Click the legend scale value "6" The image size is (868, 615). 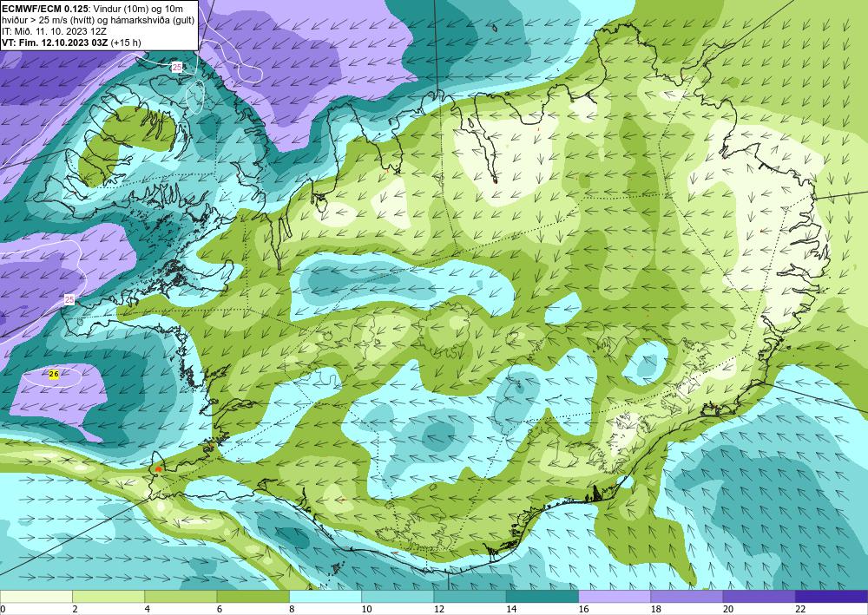tap(220, 609)
